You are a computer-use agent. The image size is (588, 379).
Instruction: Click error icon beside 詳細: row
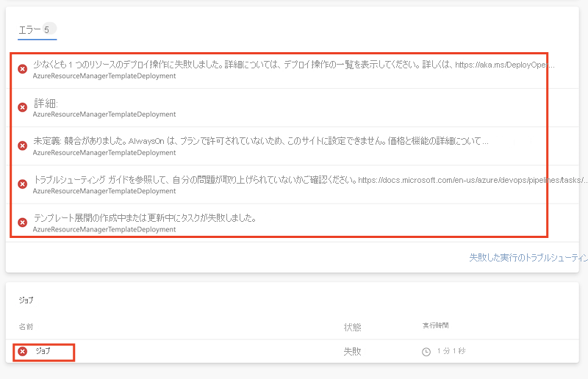[x=23, y=107]
